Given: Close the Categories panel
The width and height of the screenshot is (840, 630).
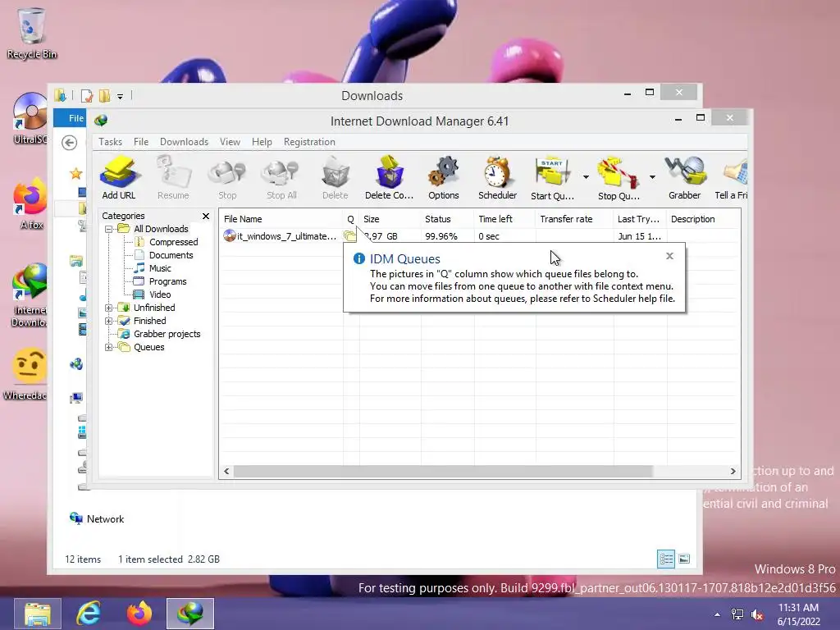Looking at the screenshot, I should click(206, 216).
